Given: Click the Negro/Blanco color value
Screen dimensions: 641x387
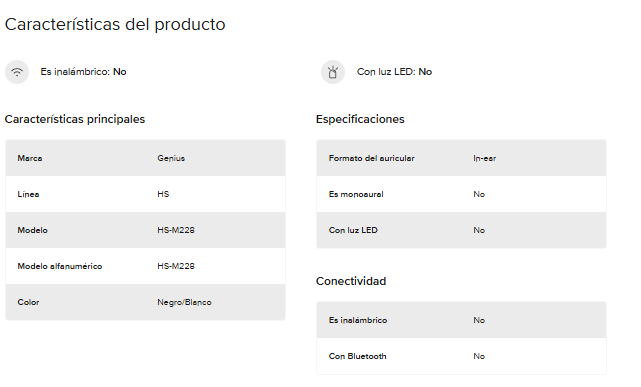Looking at the screenshot, I should pyautogui.click(x=184, y=302).
